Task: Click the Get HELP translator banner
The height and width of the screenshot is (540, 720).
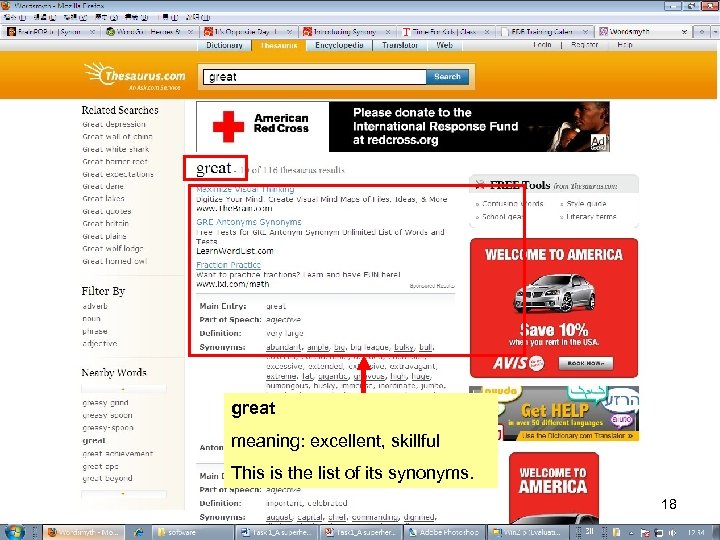Action: pyautogui.click(x=568, y=414)
